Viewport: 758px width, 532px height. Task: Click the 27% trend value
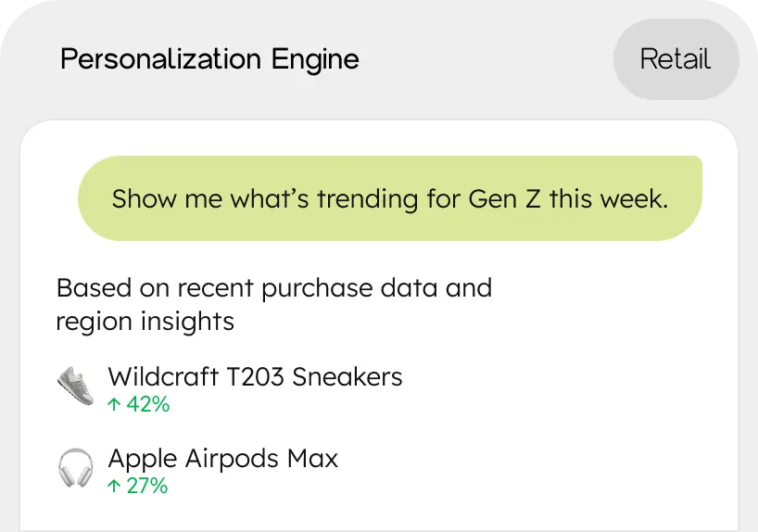(147, 486)
